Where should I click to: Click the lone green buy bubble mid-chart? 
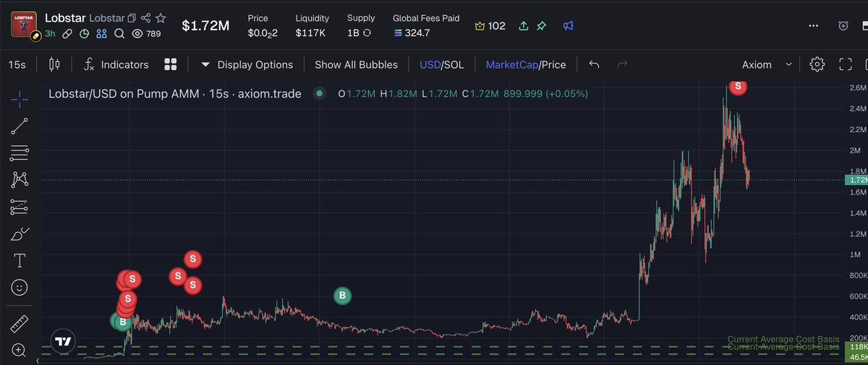point(342,295)
